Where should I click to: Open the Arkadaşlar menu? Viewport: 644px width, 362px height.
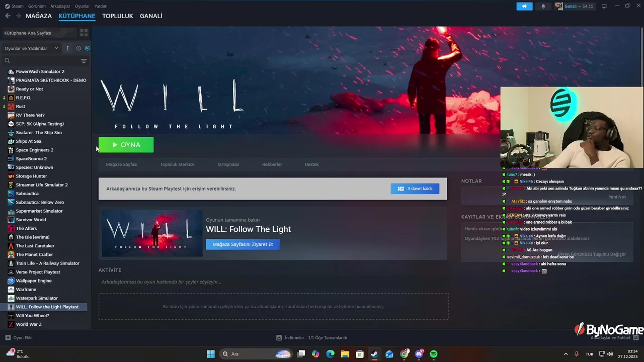[60, 6]
